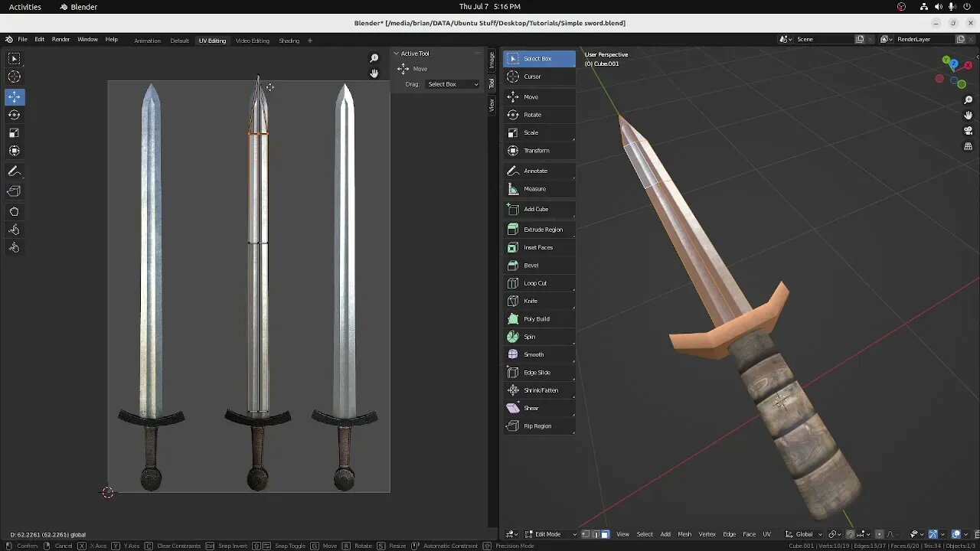Image resolution: width=980 pixels, height=551 pixels.
Task: Select the Select Box tool in UV editor toolbar
Action: coord(14,58)
